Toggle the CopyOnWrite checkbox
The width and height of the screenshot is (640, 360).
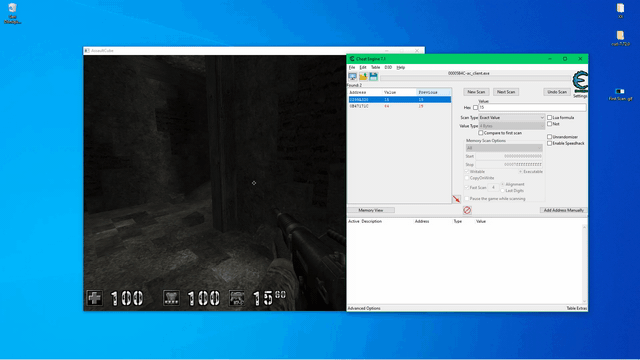tap(467, 178)
